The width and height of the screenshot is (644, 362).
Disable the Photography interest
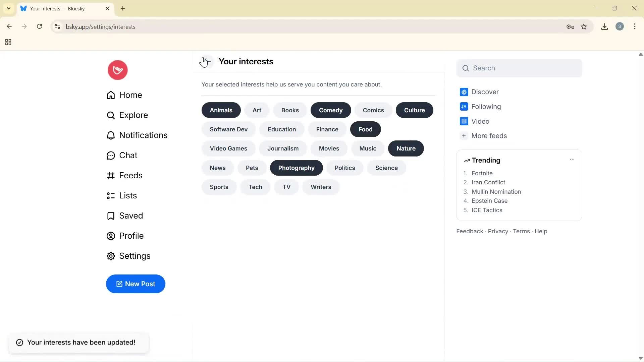coord(296,168)
